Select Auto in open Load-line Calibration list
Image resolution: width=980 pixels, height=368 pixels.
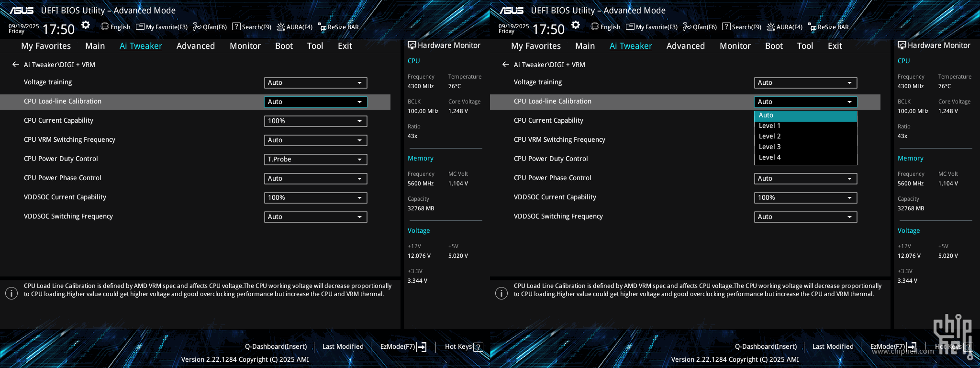click(806, 115)
